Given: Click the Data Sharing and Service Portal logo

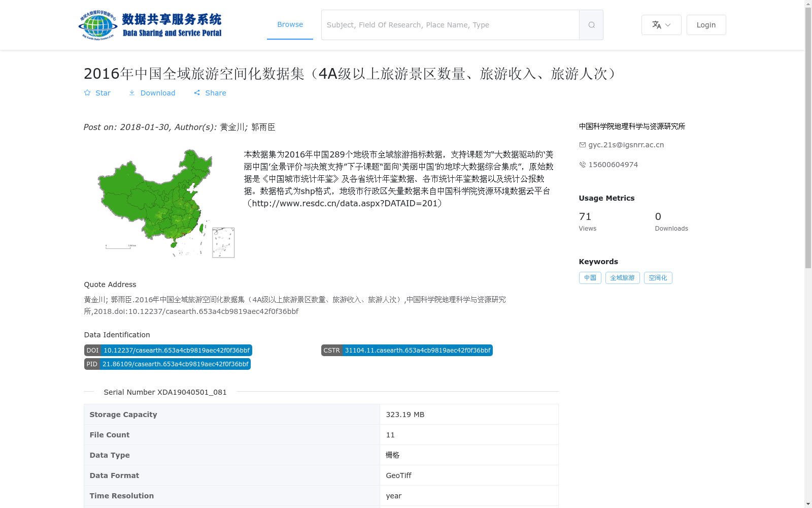Looking at the screenshot, I should pyautogui.click(x=150, y=25).
